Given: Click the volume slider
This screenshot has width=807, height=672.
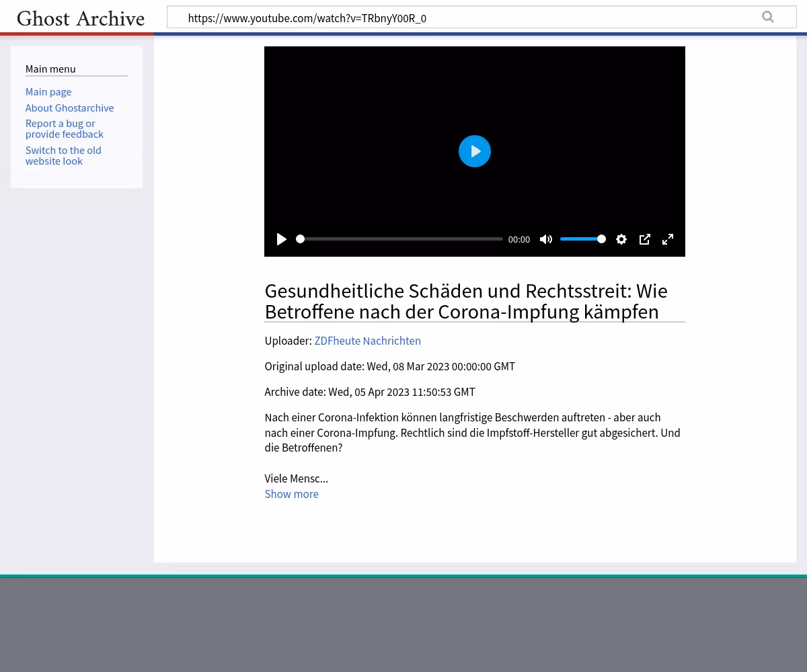Looking at the screenshot, I should click(583, 239).
